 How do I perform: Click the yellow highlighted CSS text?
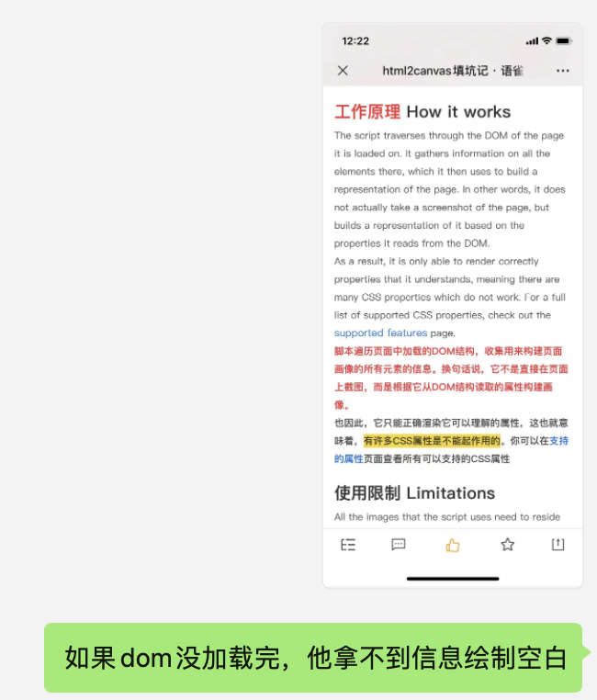coord(432,441)
